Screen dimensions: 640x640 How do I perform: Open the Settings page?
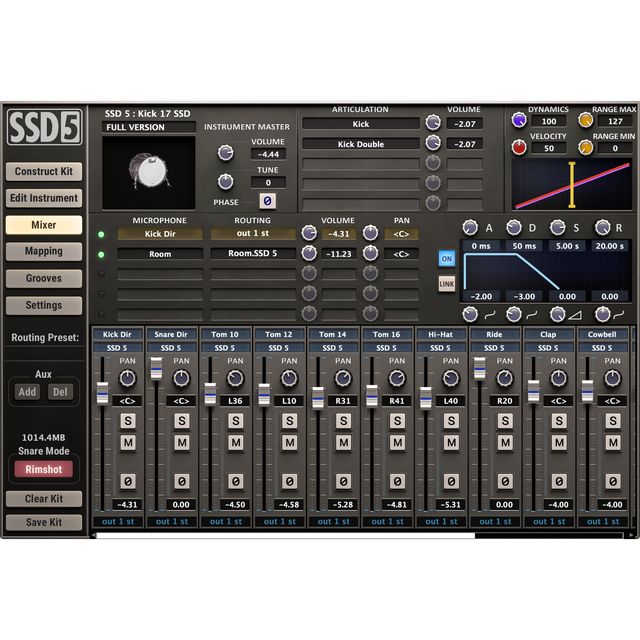pos(44,305)
